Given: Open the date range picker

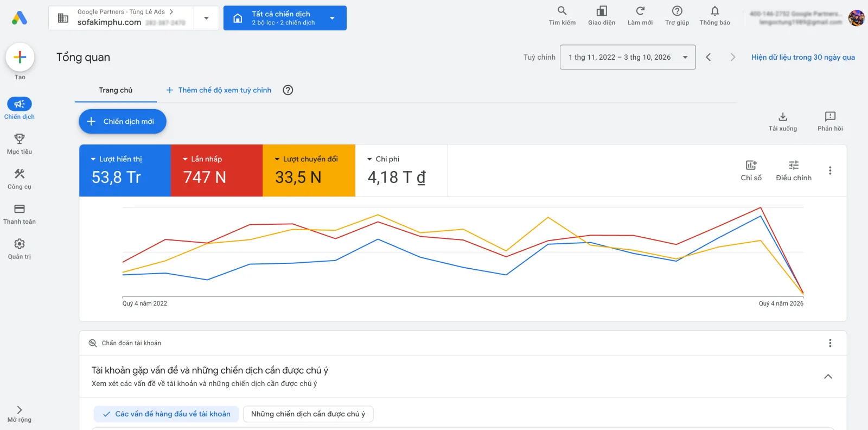Looking at the screenshot, I should tap(628, 57).
